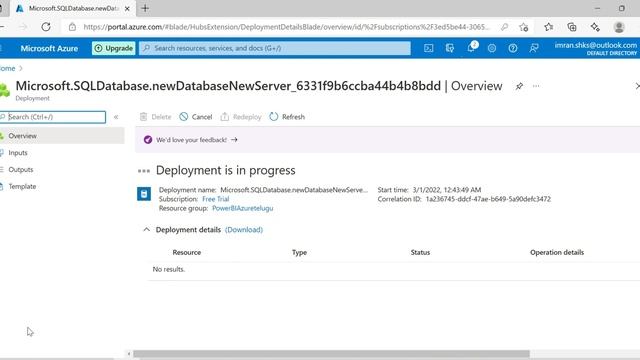The image size is (640, 360).
Task: Download the deployment details
Action: pos(244,230)
